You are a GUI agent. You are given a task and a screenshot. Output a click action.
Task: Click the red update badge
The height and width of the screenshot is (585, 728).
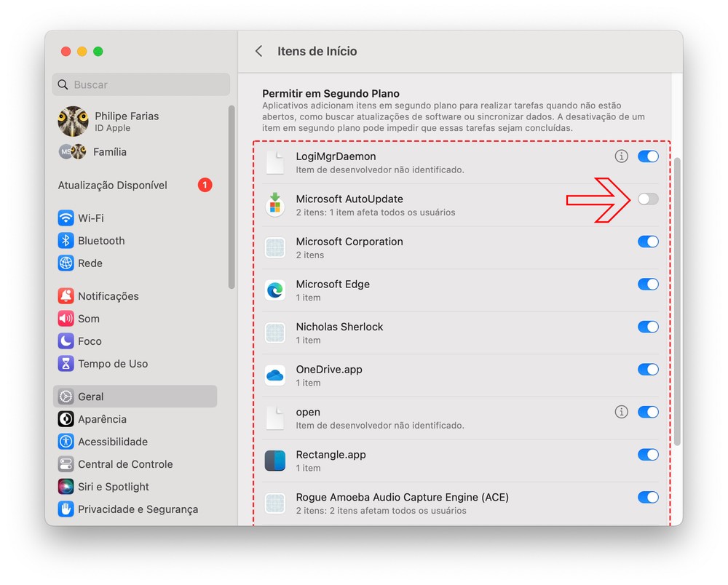tap(205, 185)
